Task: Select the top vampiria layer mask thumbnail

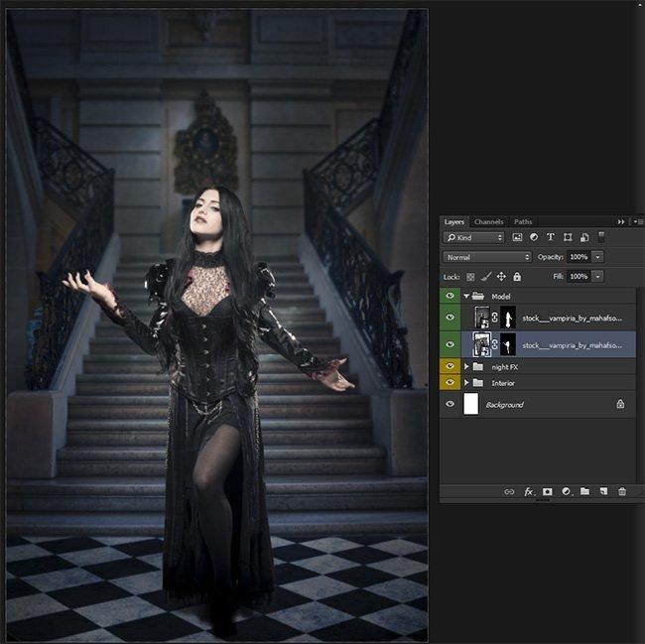Action: click(508, 318)
